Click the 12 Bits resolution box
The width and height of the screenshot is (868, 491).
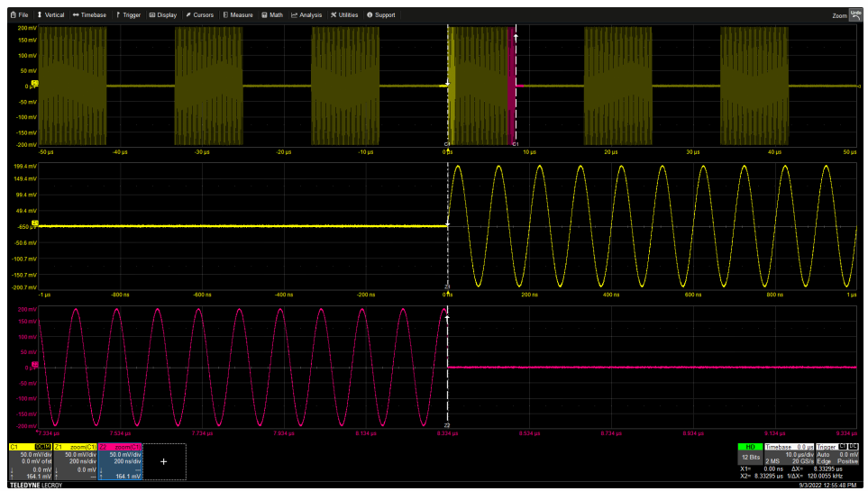pyautogui.click(x=749, y=458)
